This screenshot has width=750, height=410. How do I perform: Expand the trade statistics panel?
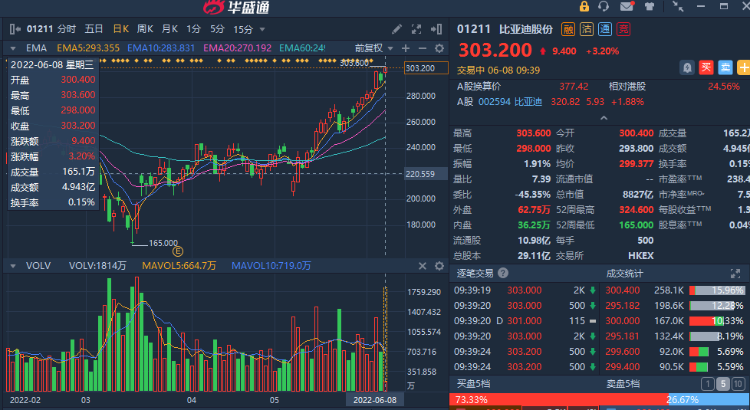735,273
